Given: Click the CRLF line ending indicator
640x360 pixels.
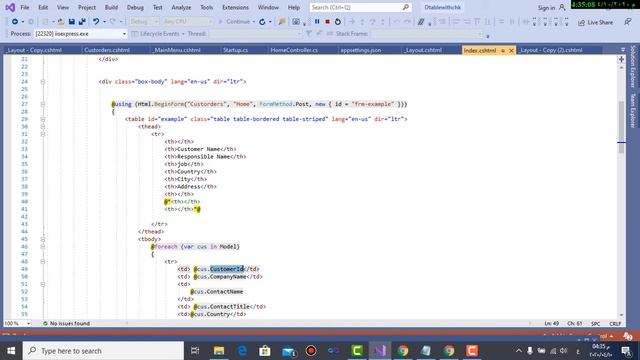Looking at the screenshot, I should (x=615, y=323).
